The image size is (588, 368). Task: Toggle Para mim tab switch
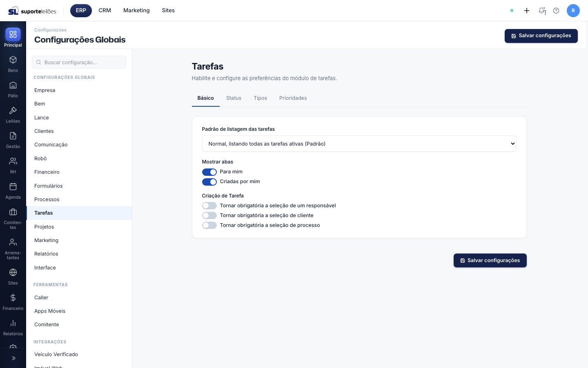209,172
